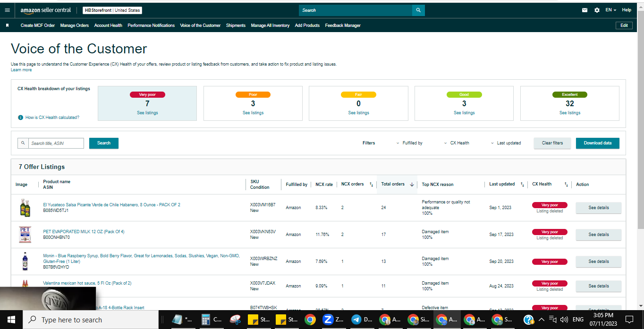Open the HB Storefront United States account switcher
The image size is (644, 329).
click(x=112, y=10)
